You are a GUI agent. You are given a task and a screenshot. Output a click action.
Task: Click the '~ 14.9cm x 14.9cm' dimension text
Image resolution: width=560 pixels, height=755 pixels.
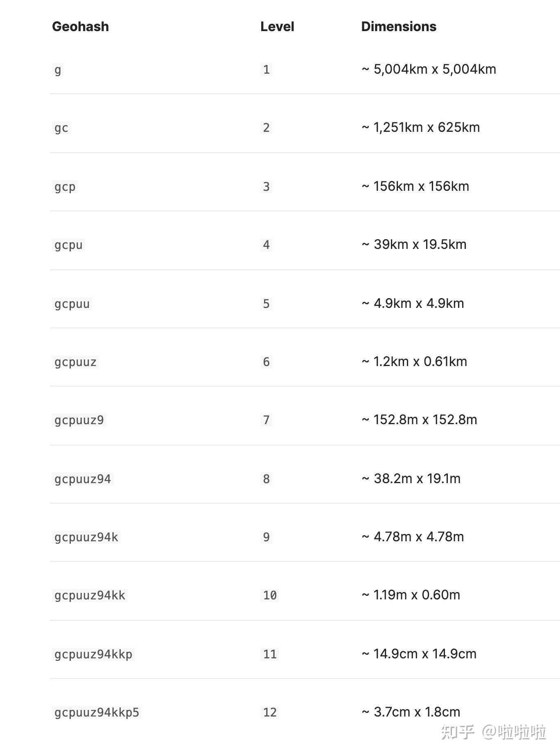pos(419,654)
